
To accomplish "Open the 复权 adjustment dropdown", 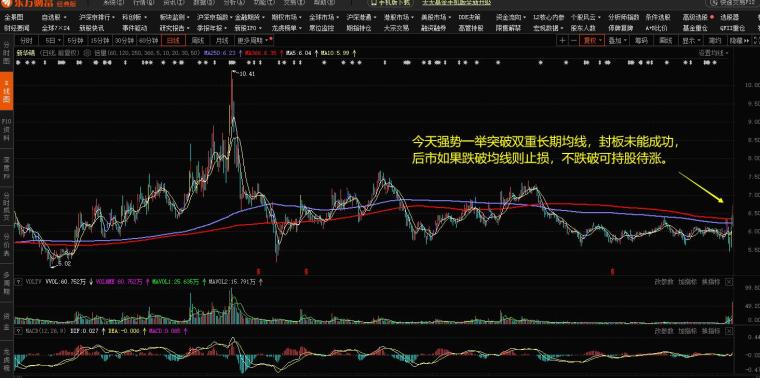I will [x=592, y=40].
